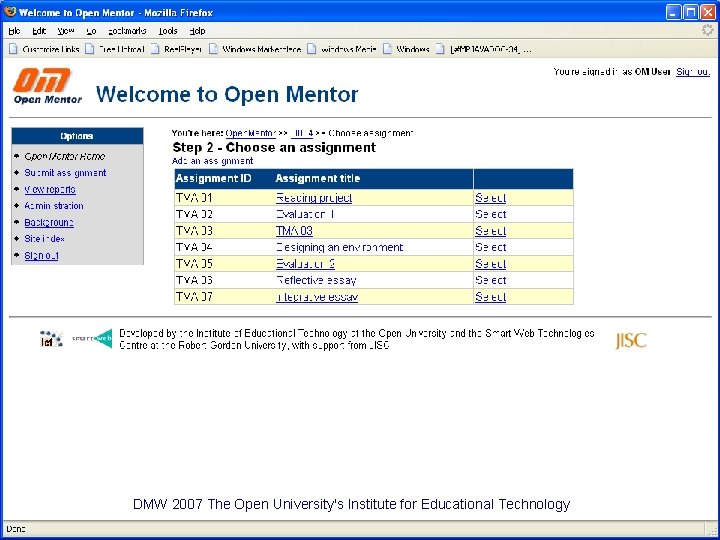This screenshot has width=720, height=540.
Task: Click the Open Mentor logo
Action: pyautogui.click(x=47, y=86)
